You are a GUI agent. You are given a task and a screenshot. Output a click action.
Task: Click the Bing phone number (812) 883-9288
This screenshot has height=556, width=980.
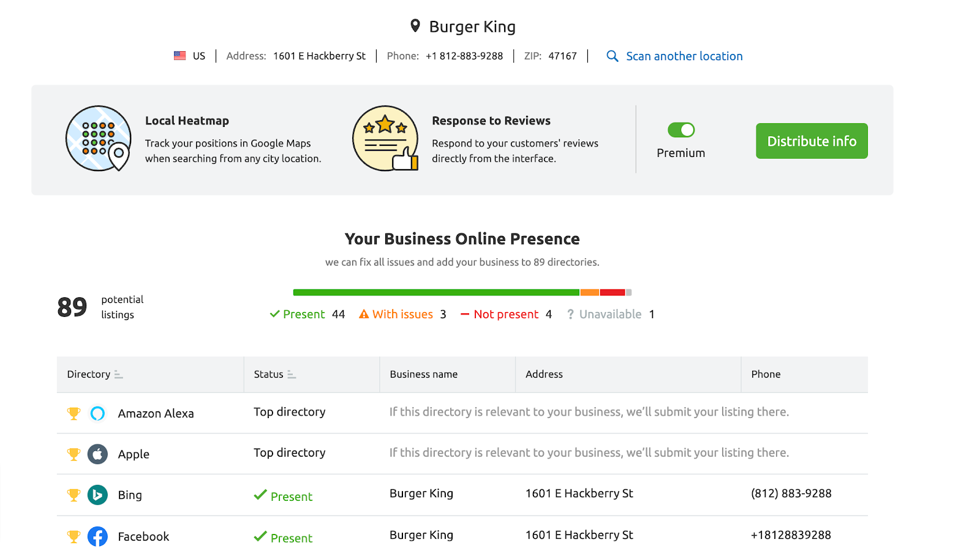791,493
